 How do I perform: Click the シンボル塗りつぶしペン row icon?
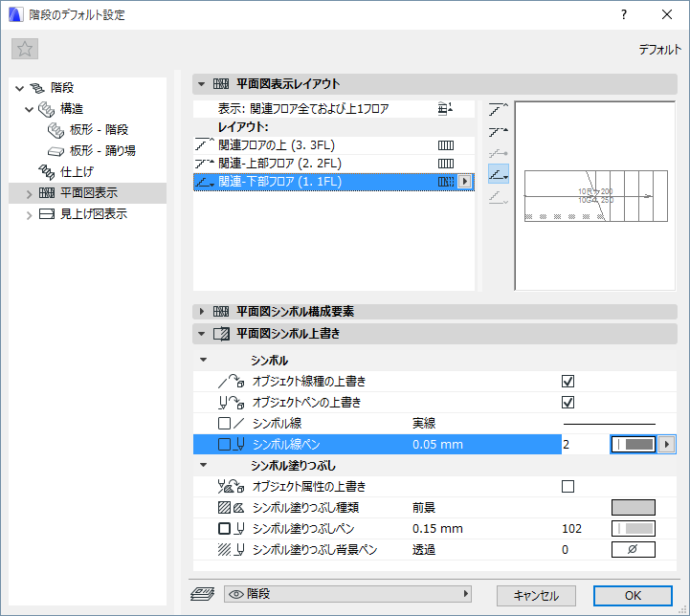(x=231, y=529)
